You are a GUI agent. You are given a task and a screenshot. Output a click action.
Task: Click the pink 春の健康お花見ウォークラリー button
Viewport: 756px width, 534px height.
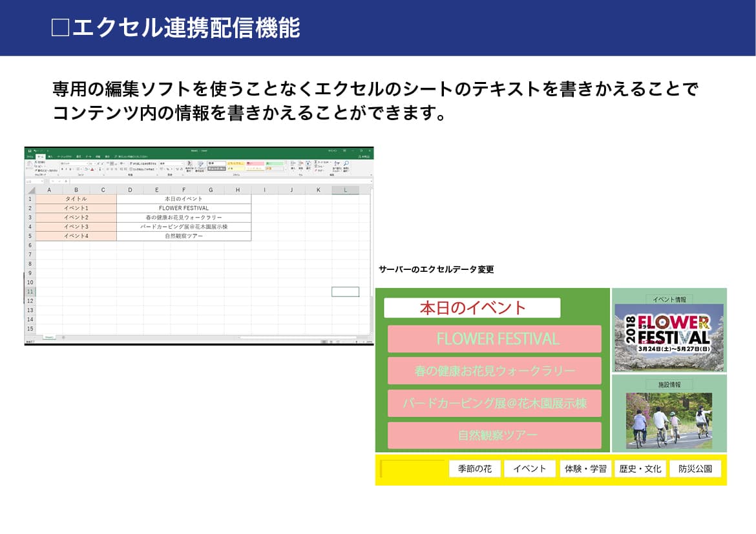[494, 371]
